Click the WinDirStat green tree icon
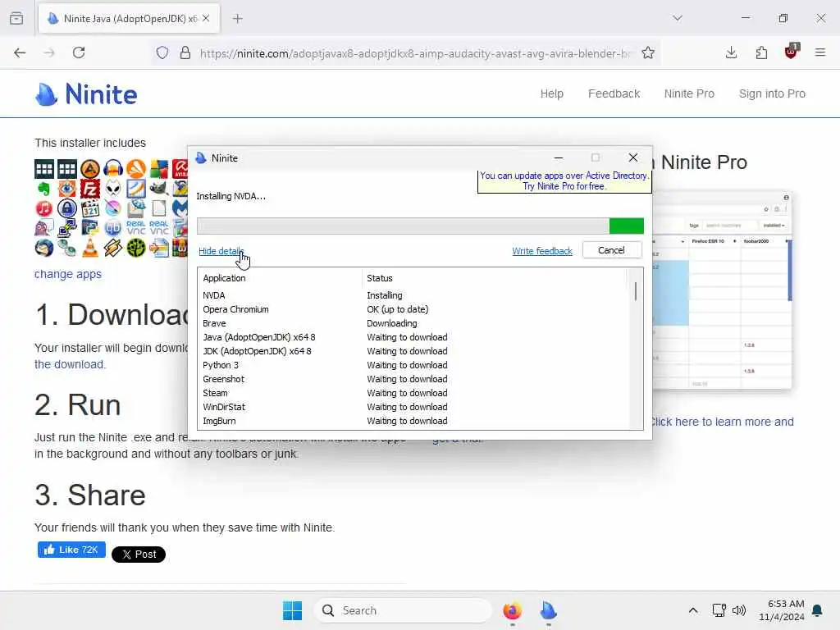This screenshot has height=630, width=840. (136, 248)
